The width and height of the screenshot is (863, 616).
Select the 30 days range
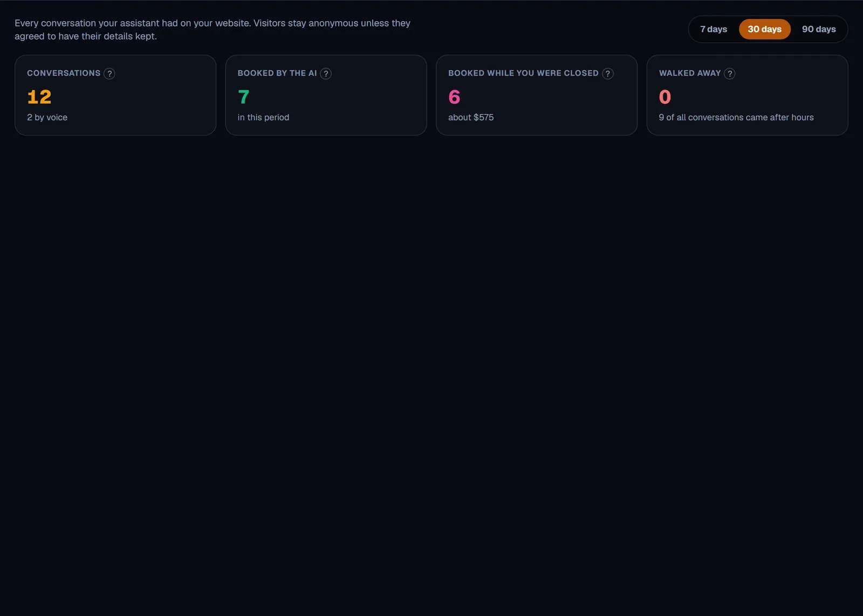click(764, 29)
